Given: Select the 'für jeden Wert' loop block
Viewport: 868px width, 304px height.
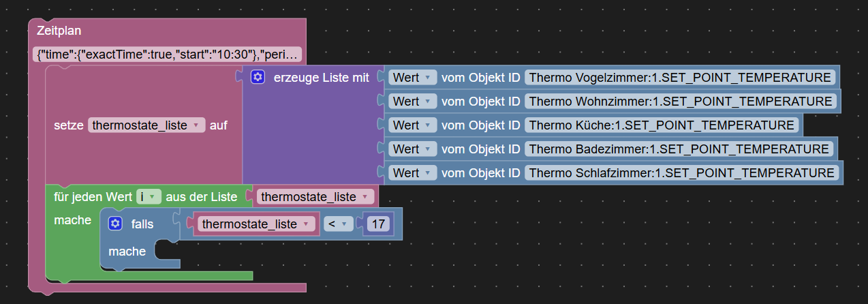Looking at the screenshot, I should tap(94, 197).
